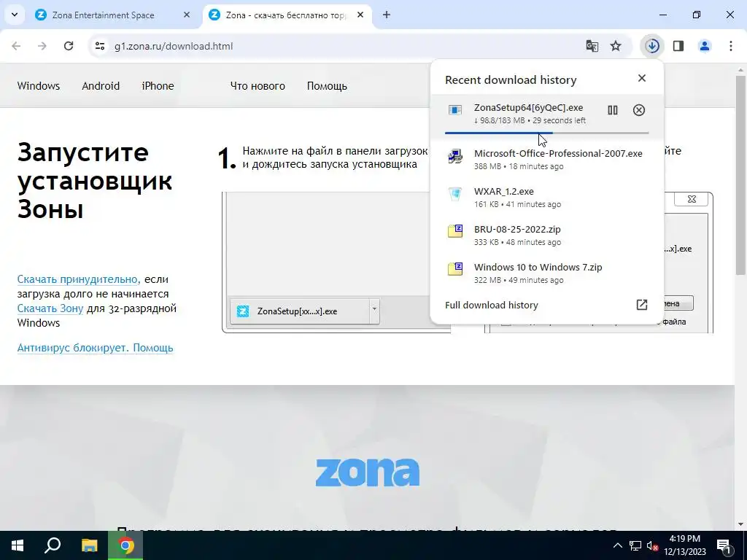Click the BRU-08-25-2022.zip archive icon
The height and width of the screenshot is (560, 747).
tap(455, 231)
